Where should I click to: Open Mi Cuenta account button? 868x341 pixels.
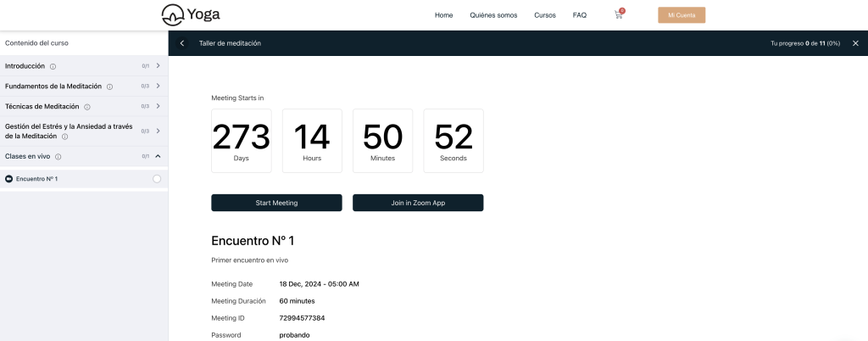tap(682, 15)
